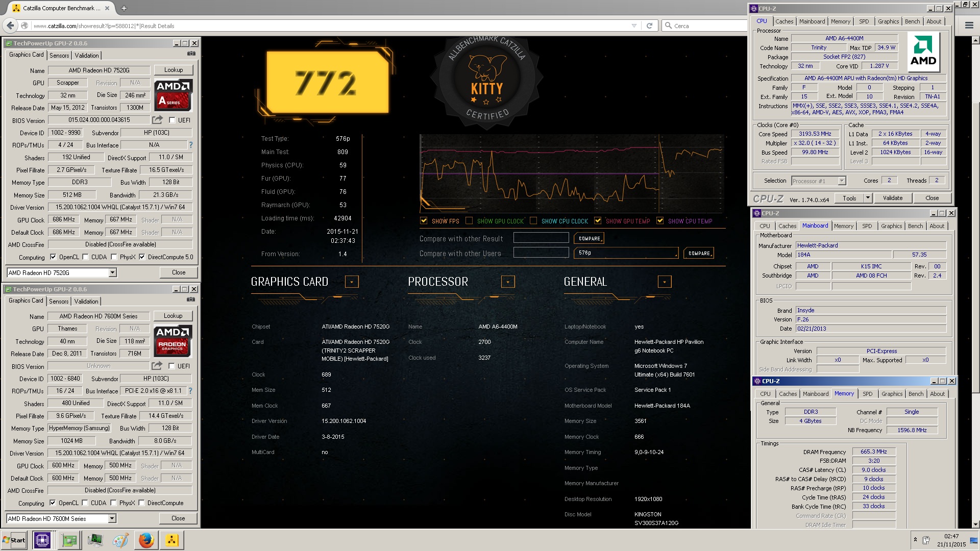This screenshot has height=551, width=980.
Task: Reload the Catzilla page
Action: tap(649, 26)
